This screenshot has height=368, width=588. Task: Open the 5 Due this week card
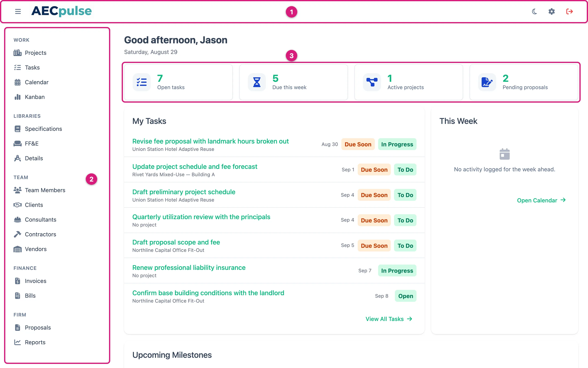click(x=294, y=82)
